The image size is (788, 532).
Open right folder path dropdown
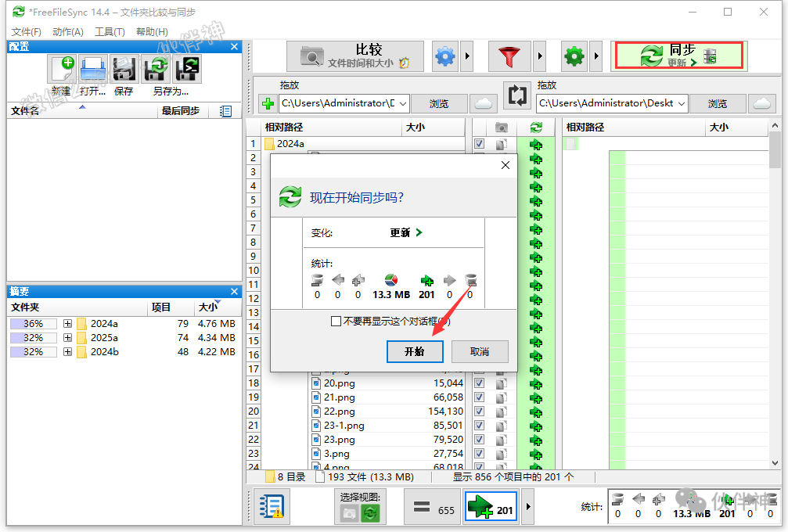pyautogui.click(x=682, y=103)
